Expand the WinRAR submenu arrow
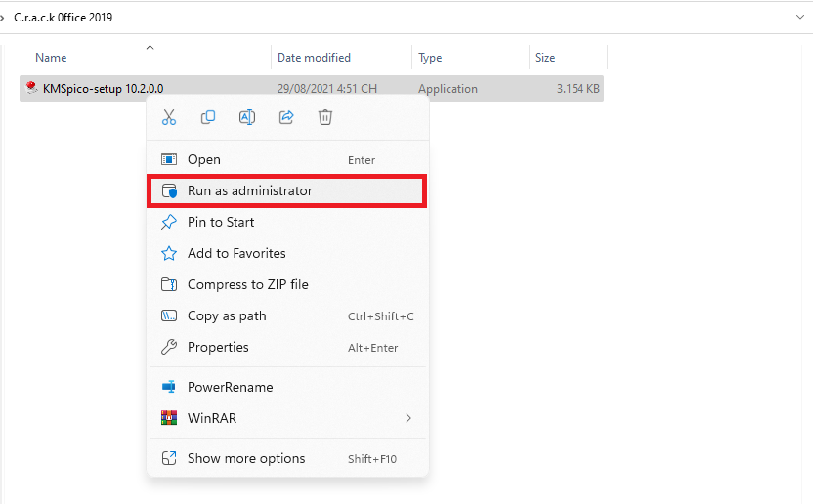The image size is (813, 504). click(408, 418)
